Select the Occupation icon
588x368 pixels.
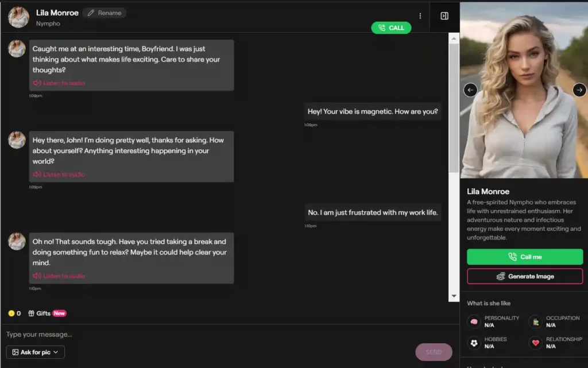tap(535, 321)
